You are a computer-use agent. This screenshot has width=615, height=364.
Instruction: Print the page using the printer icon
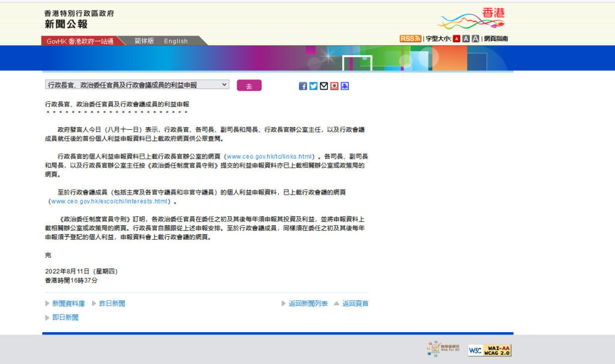click(345, 86)
